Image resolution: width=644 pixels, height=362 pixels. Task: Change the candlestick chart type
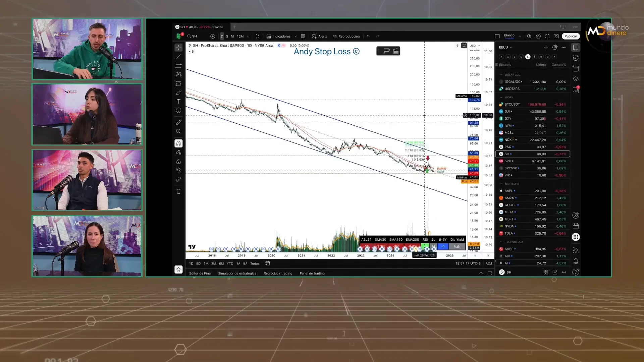click(258, 36)
